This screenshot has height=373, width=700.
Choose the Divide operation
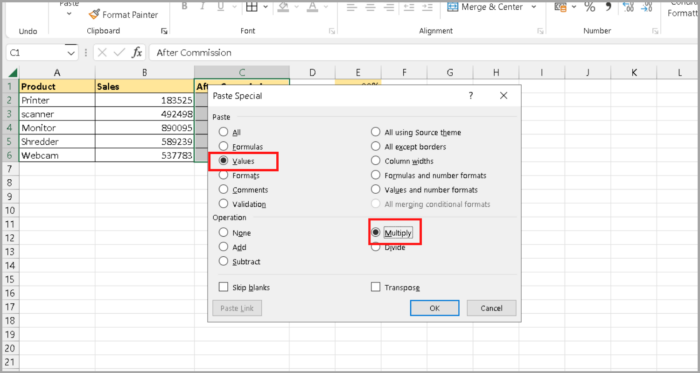[388, 247]
